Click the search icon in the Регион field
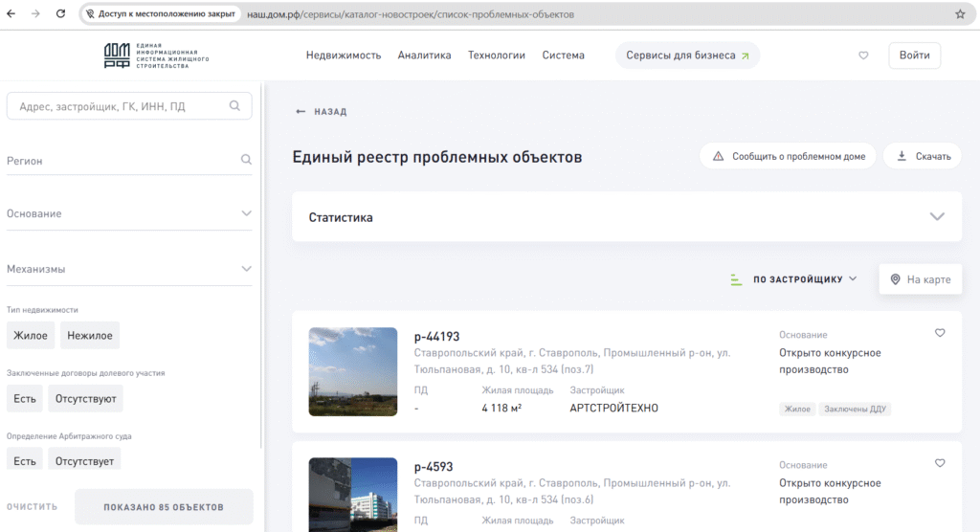 click(x=246, y=161)
